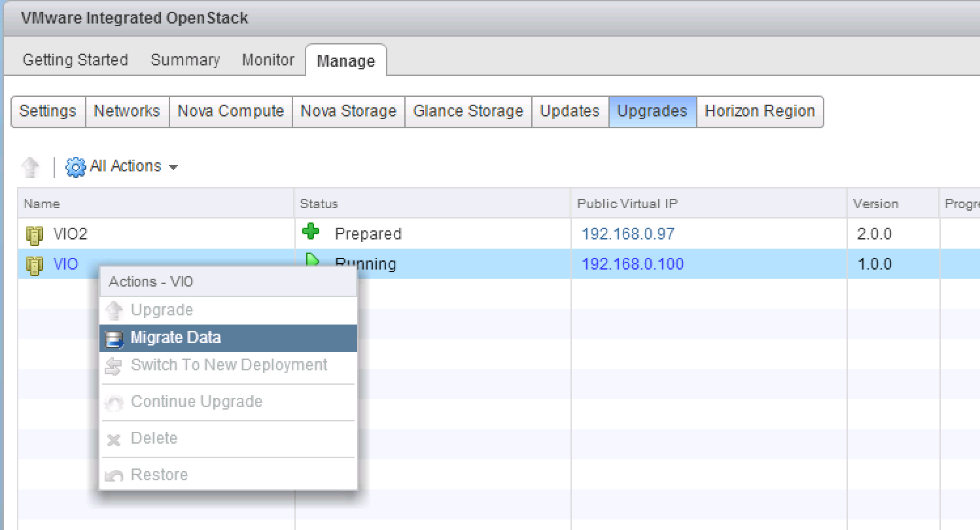
Task: Click the All Actions gear icon
Action: pyautogui.click(x=76, y=168)
